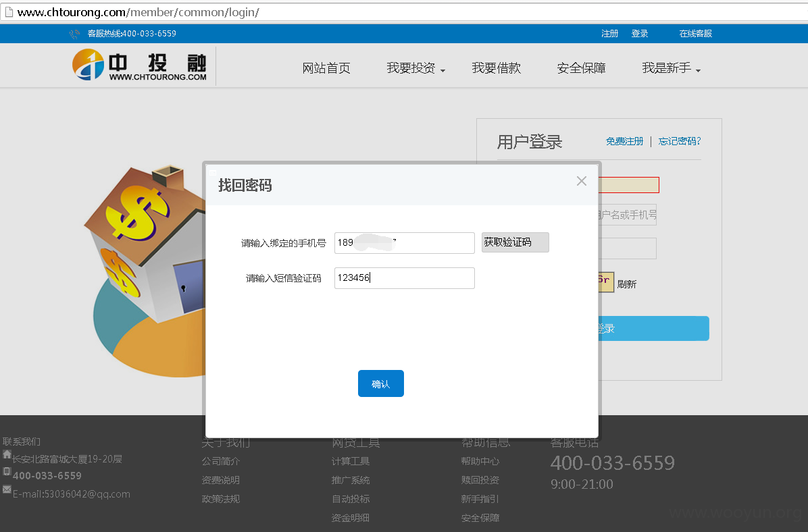The height and width of the screenshot is (532, 808).
Task: Open 推广系统 footer link
Action: pos(351,480)
